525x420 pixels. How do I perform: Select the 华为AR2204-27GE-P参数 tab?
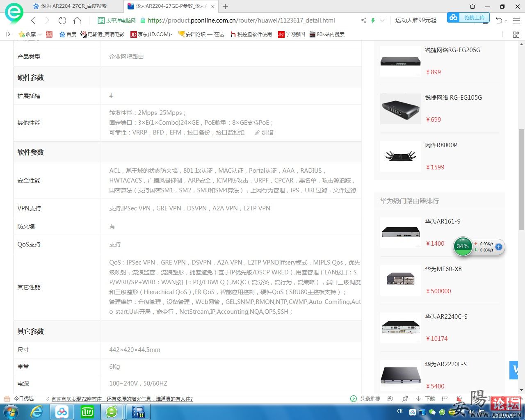171,6
